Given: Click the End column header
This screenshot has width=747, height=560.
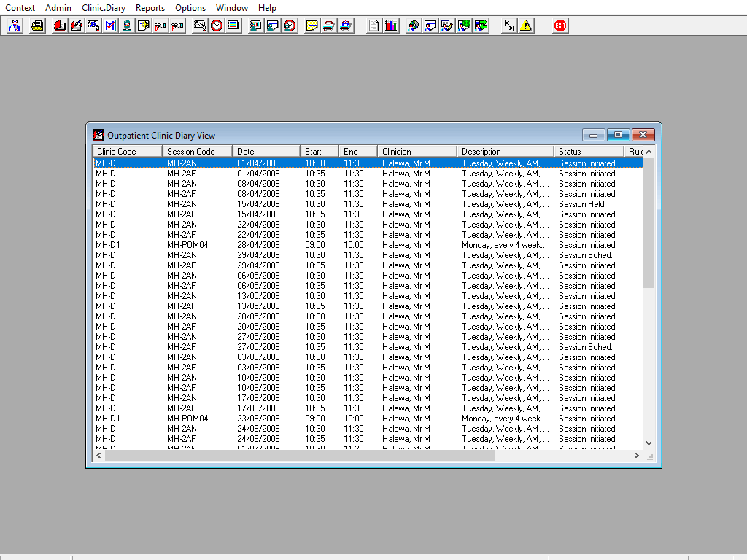Looking at the screenshot, I should pyautogui.click(x=358, y=152).
